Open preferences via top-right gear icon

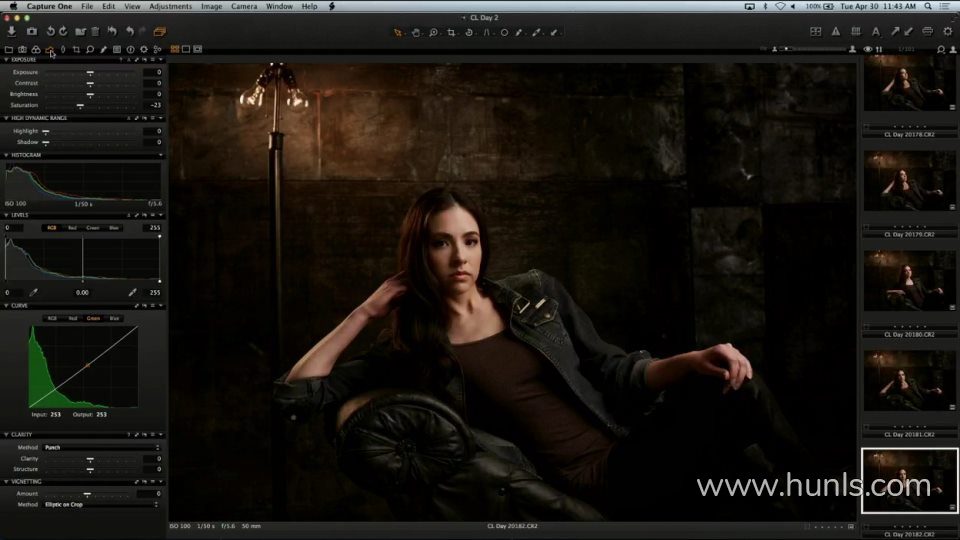pos(948,31)
